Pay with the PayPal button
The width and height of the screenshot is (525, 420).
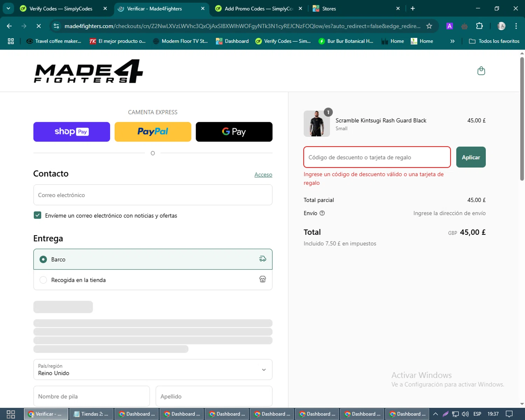pos(153,132)
